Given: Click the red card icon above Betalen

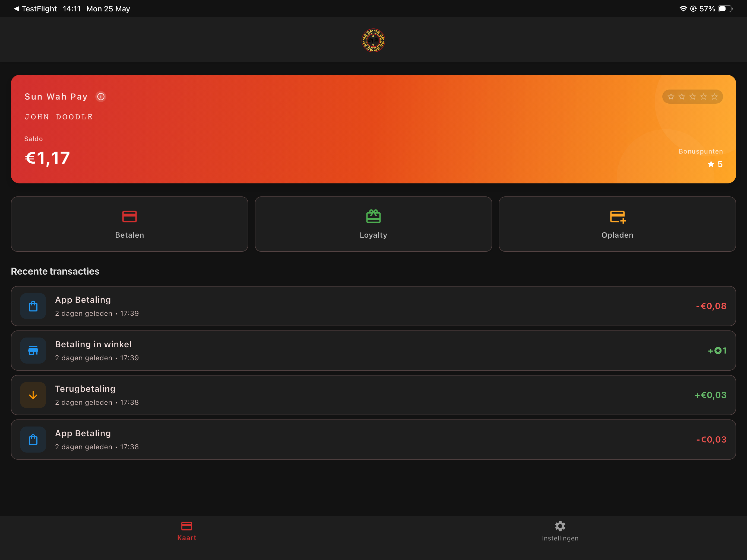Looking at the screenshot, I should [129, 216].
